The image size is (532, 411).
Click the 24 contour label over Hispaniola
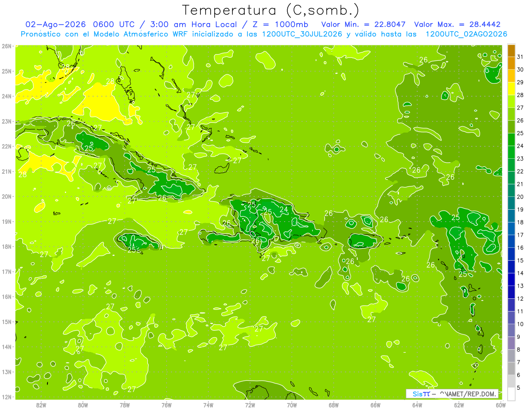click(284, 209)
